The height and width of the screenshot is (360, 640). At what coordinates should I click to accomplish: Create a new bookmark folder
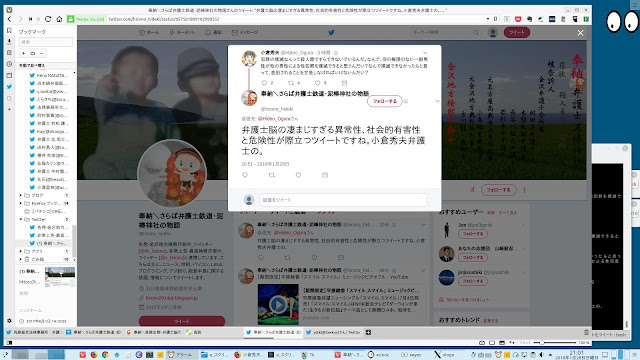[32, 53]
